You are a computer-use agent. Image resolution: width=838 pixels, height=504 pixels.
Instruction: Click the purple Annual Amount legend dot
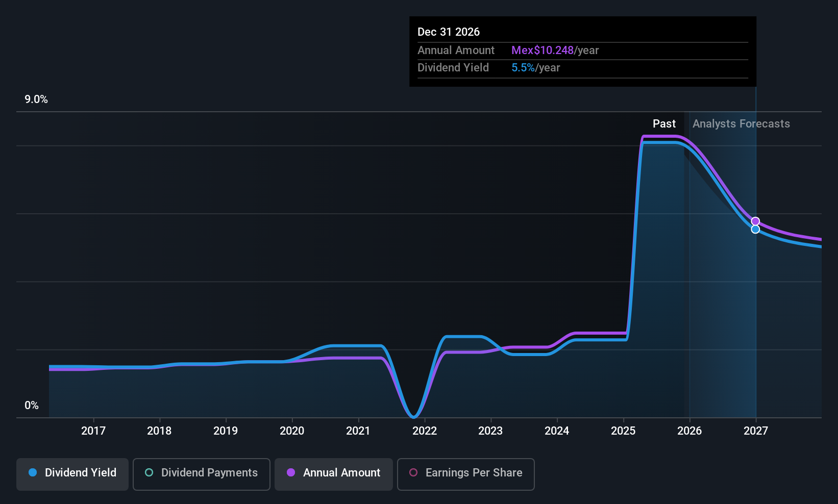click(x=291, y=473)
